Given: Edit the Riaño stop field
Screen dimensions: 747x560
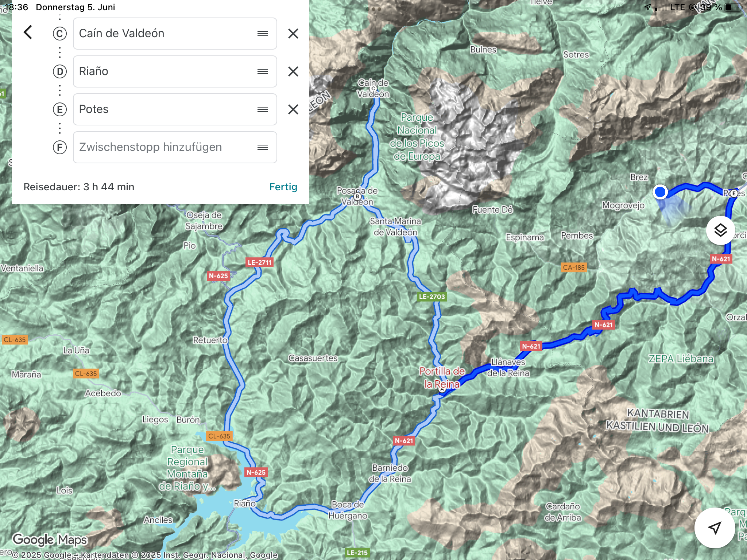Looking at the screenshot, I should tap(175, 71).
